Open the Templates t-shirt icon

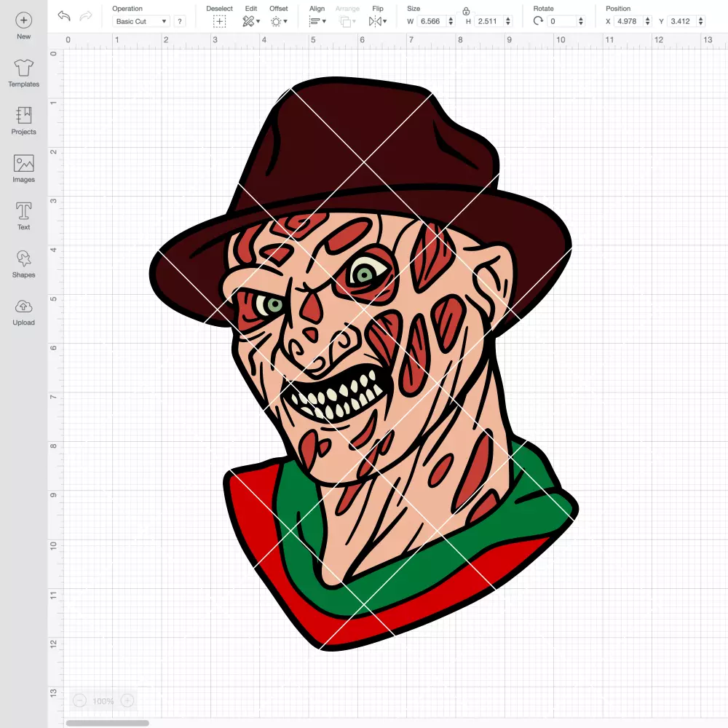24,68
